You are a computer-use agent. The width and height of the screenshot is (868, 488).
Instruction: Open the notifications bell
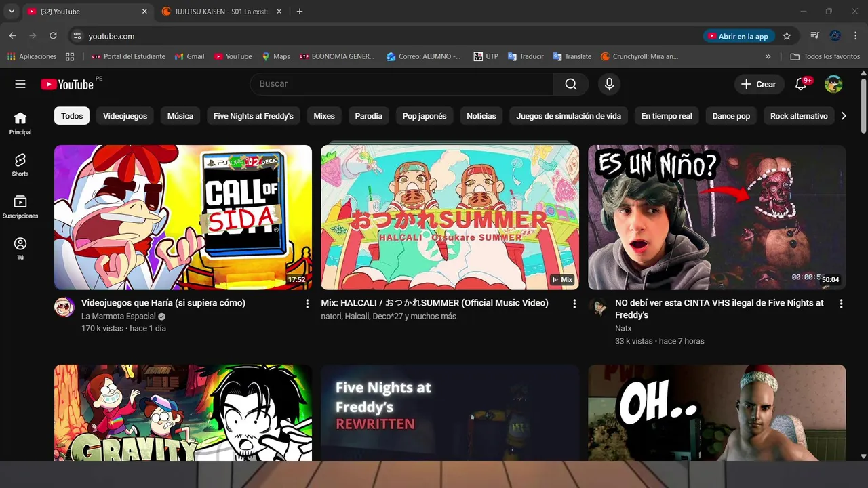[801, 84]
